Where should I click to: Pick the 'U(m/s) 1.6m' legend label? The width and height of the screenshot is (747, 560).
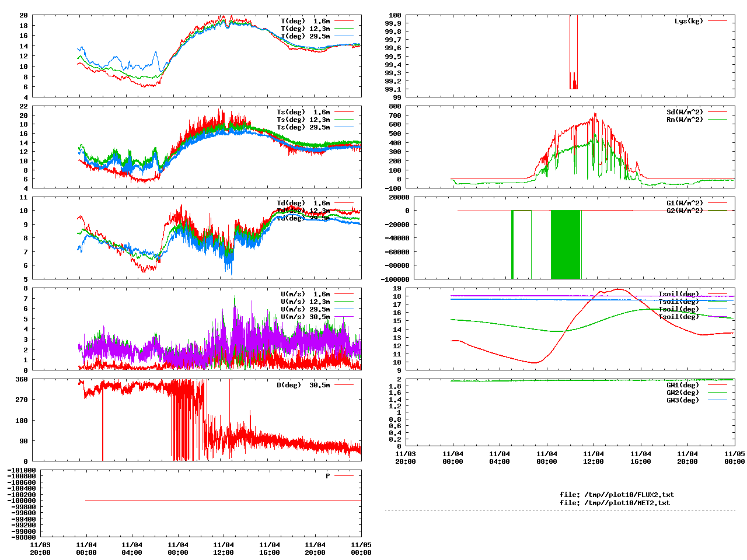tap(305, 294)
